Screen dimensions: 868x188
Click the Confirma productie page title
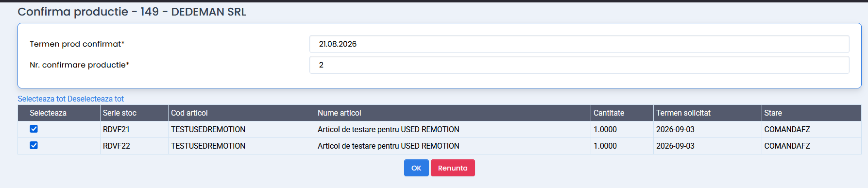(x=132, y=12)
